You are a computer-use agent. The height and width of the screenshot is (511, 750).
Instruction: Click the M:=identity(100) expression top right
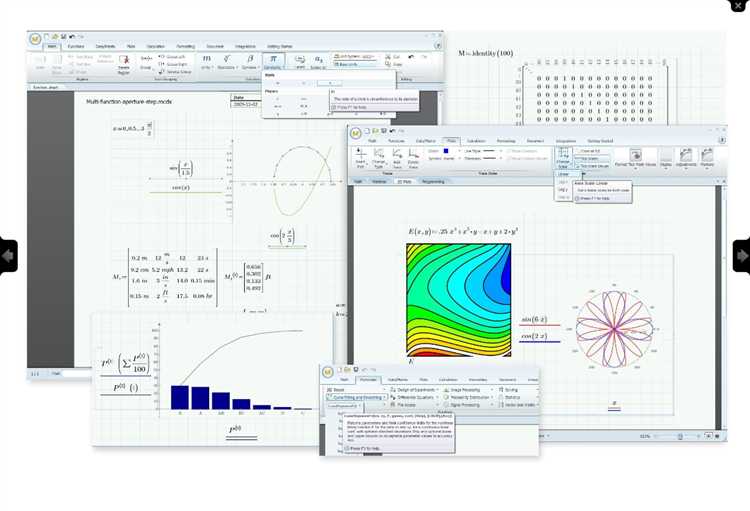pos(485,53)
